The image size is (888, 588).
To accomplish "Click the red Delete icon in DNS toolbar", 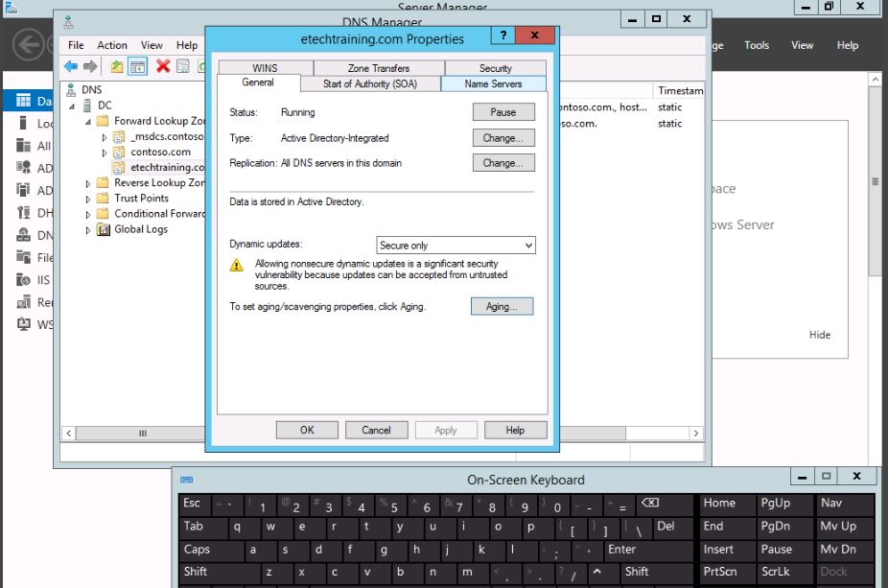I will [163, 66].
